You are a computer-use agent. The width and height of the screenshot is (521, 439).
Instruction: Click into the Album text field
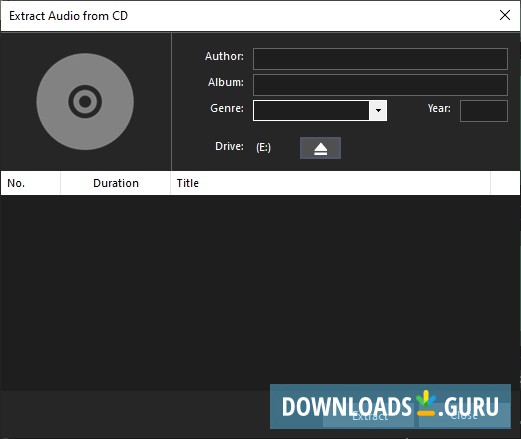click(x=380, y=85)
